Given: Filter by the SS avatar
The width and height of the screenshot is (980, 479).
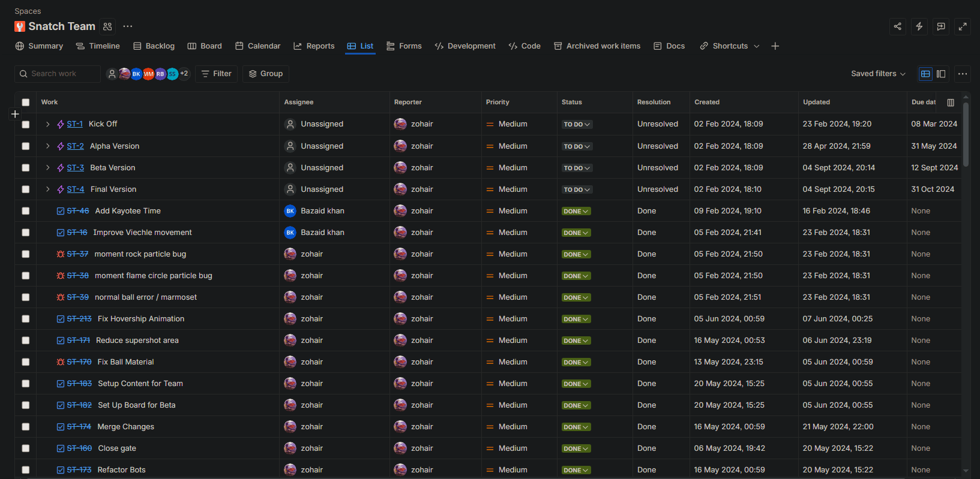Looking at the screenshot, I should tap(172, 74).
